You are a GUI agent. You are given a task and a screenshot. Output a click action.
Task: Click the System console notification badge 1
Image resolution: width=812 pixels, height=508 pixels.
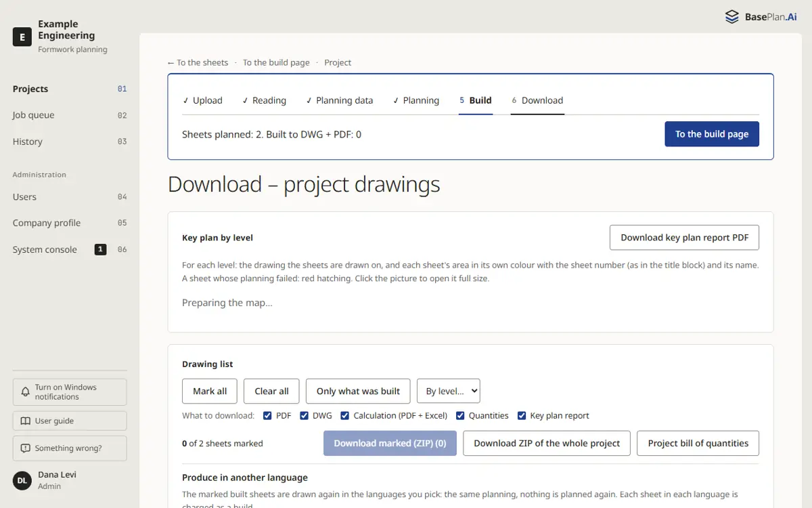pyautogui.click(x=100, y=249)
